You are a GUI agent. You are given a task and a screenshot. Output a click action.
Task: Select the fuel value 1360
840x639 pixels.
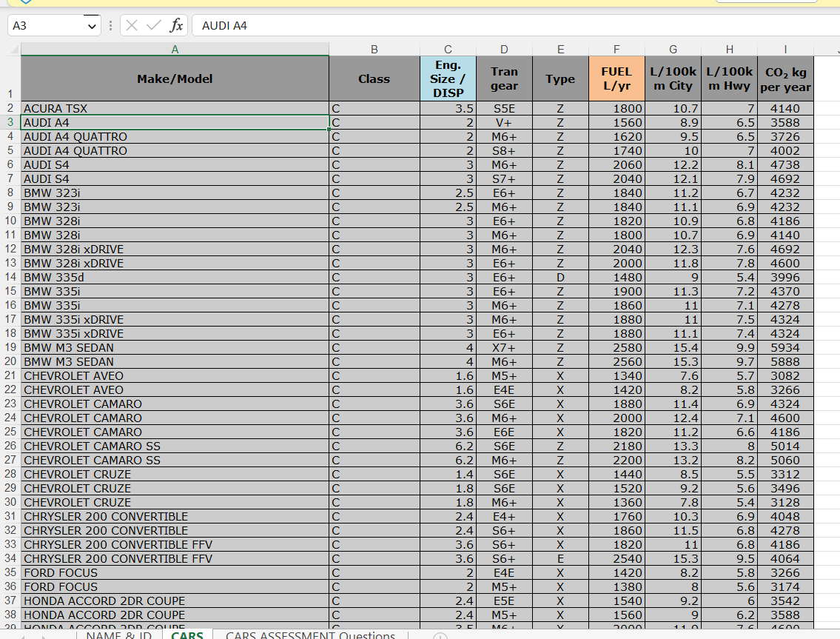click(x=616, y=502)
